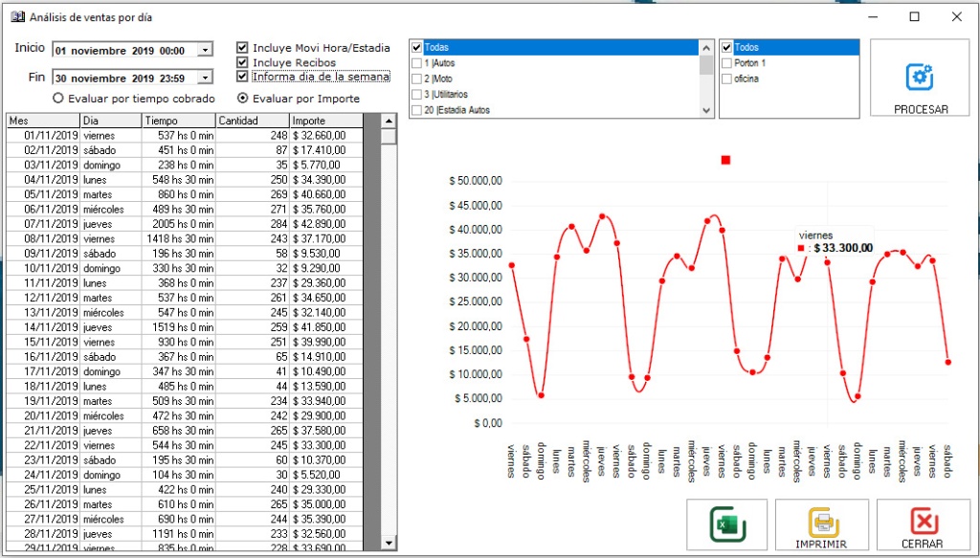Screen dimensions: 980x558
Task: Click the app icon in title bar
Action: tap(16, 17)
